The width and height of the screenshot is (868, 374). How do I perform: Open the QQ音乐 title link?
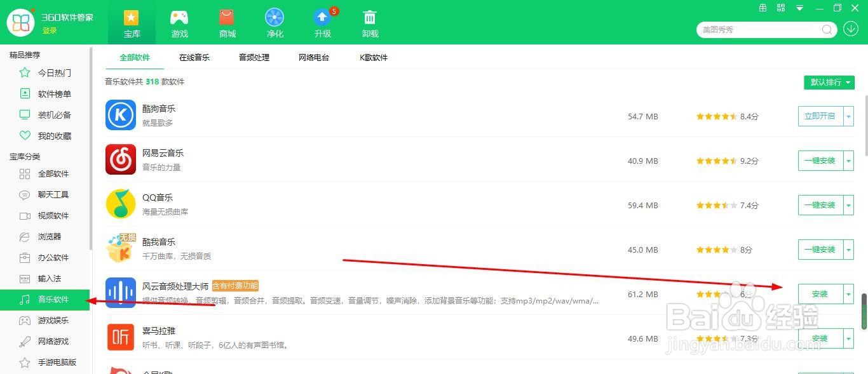click(158, 197)
